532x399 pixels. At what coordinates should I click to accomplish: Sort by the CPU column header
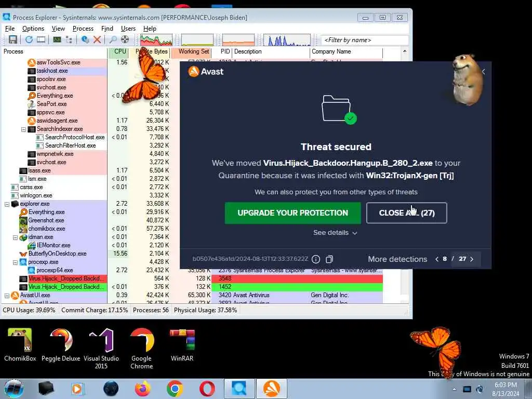click(118, 51)
